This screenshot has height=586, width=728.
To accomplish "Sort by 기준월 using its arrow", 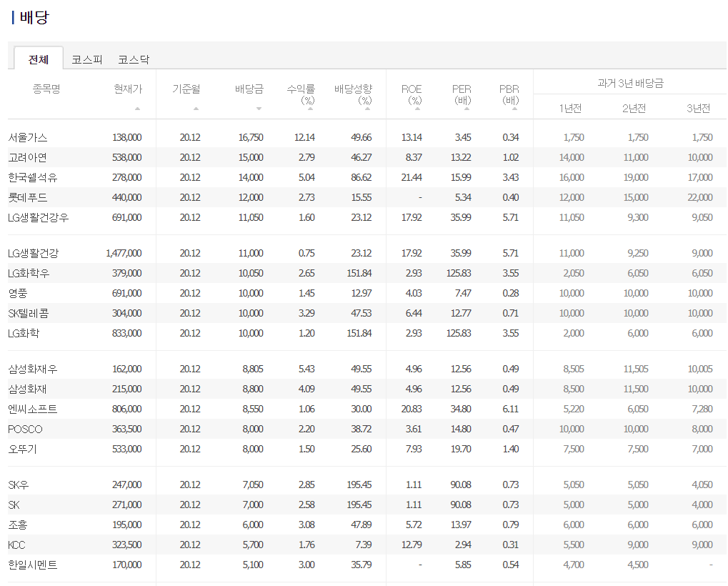I will click(196, 109).
